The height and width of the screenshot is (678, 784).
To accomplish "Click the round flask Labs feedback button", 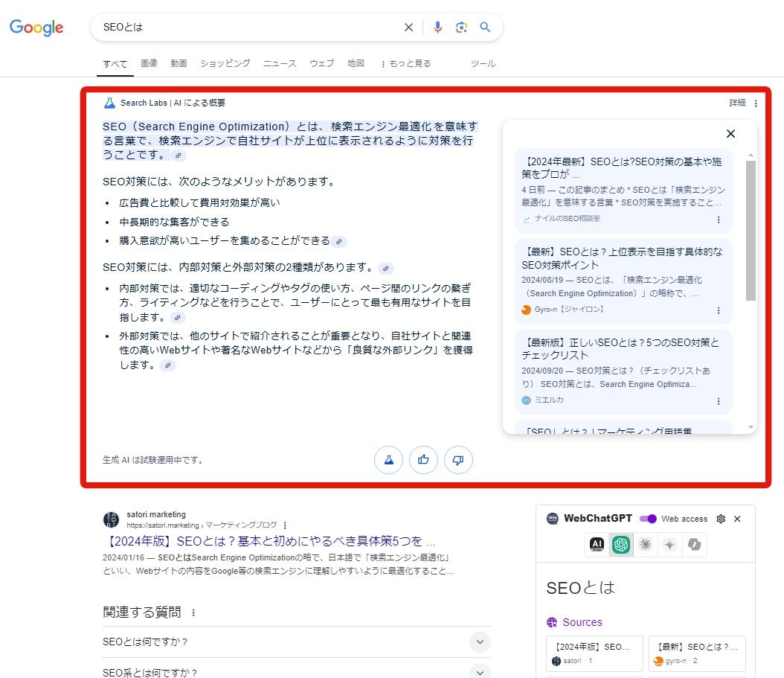I will click(x=388, y=460).
